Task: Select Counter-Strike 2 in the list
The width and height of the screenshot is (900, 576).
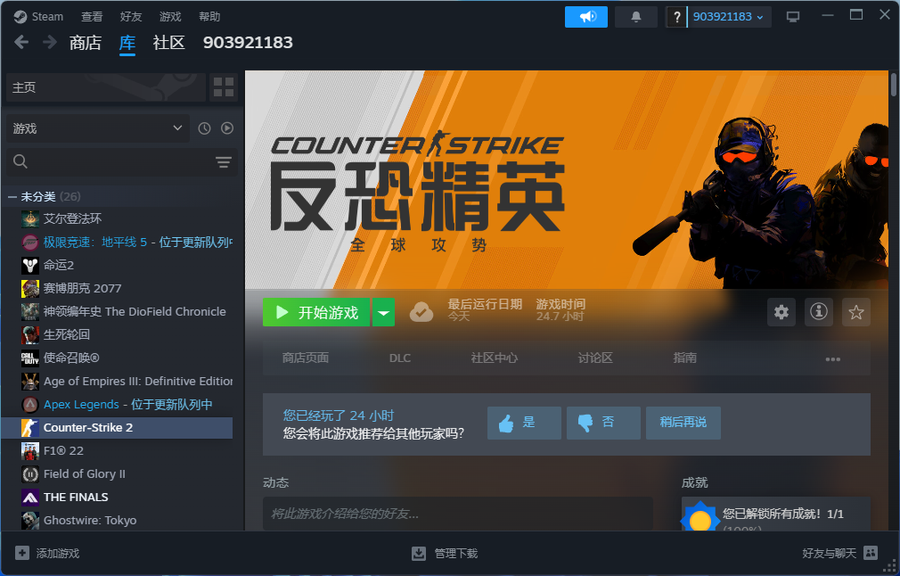Action: pos(117,427)
